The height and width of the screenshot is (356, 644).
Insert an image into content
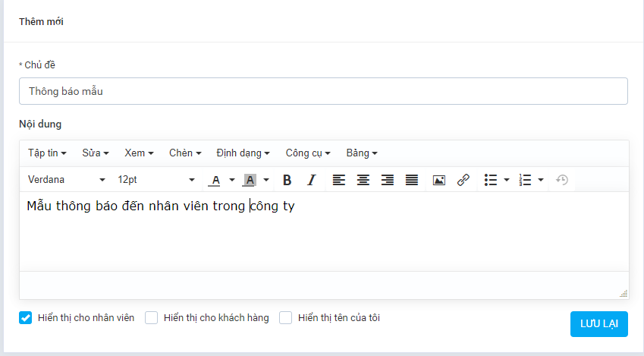[x=438, y=180]
